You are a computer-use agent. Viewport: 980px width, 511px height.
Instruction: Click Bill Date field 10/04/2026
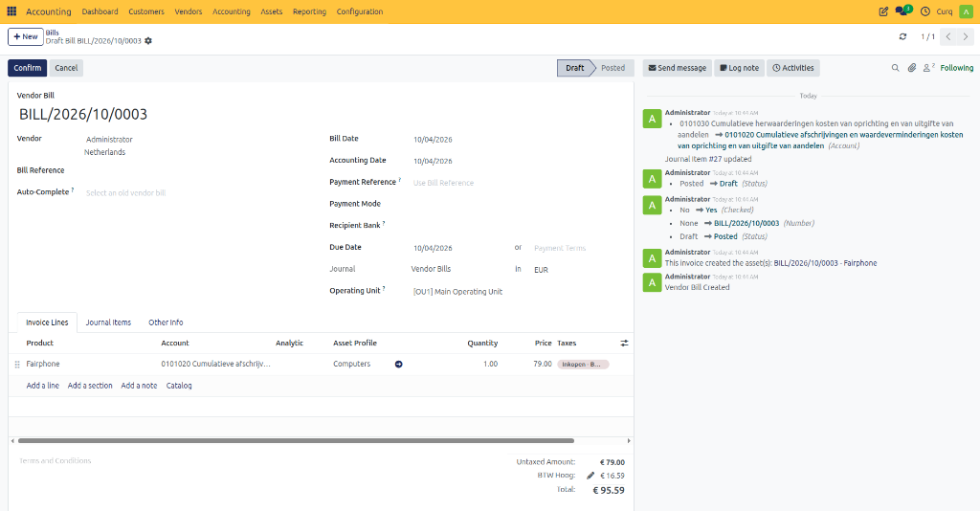click(518, 140)
